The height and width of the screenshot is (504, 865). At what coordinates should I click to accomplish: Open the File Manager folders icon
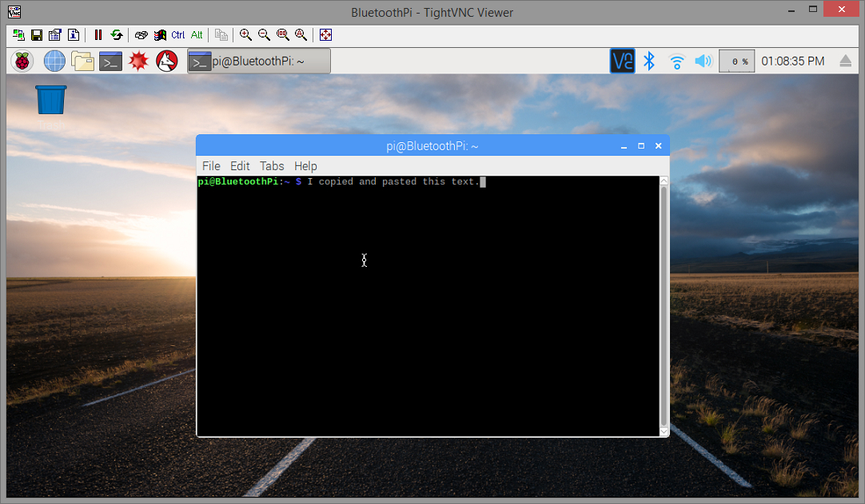coord(82,61)
